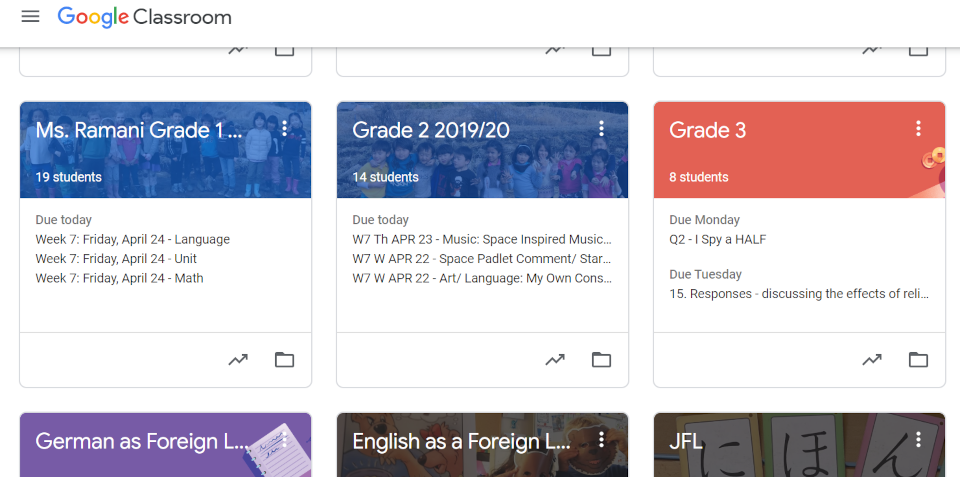Open three-dot menu on Grade 2 2019/20
This screenshot has width=960, height=477.
point(601,128)
